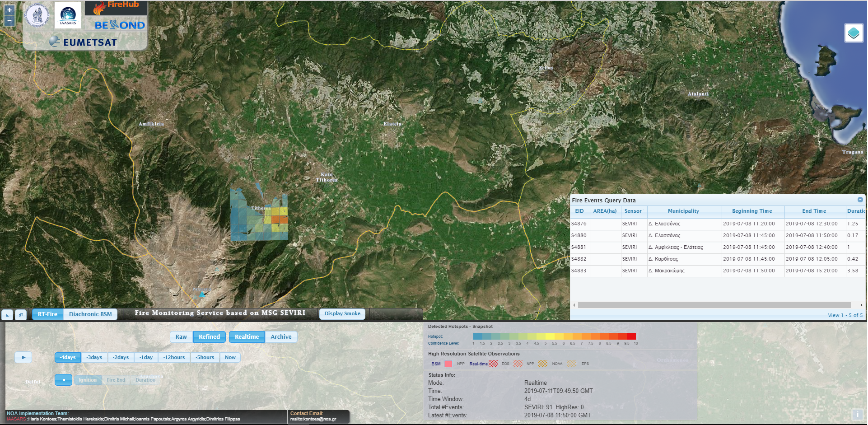Image resolution: width=868 pixels, height=425 pixels.
Task: Click the Display Smoke button
Action: (342, 314)
